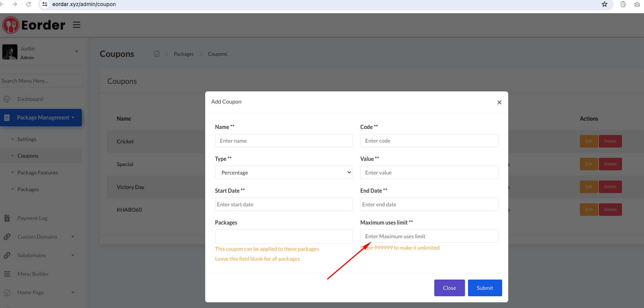Click the home icon in breadcrumb
Image resolution: width=644 pixels, height=308 pixels.
point(156,54)
